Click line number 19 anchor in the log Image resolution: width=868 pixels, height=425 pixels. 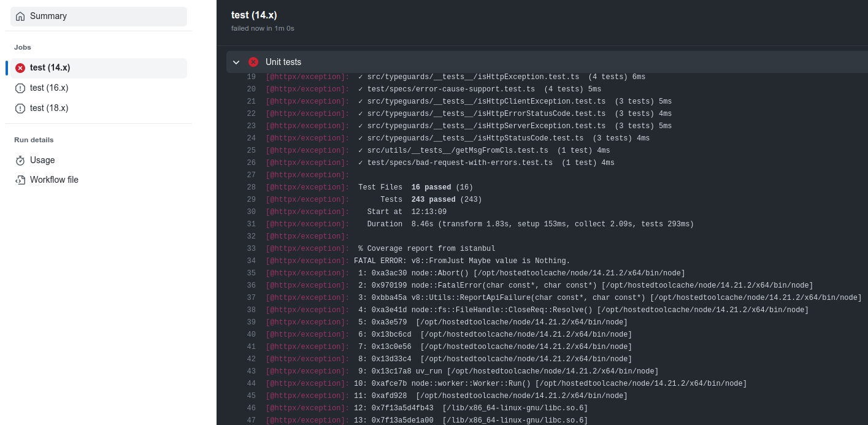tap(252, 76)
